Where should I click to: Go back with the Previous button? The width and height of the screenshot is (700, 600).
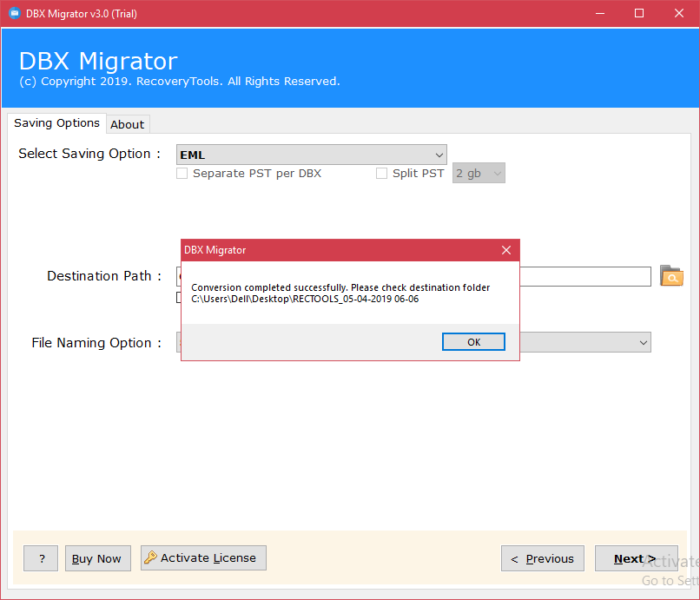pyautogui.click(x=543, y=558)
